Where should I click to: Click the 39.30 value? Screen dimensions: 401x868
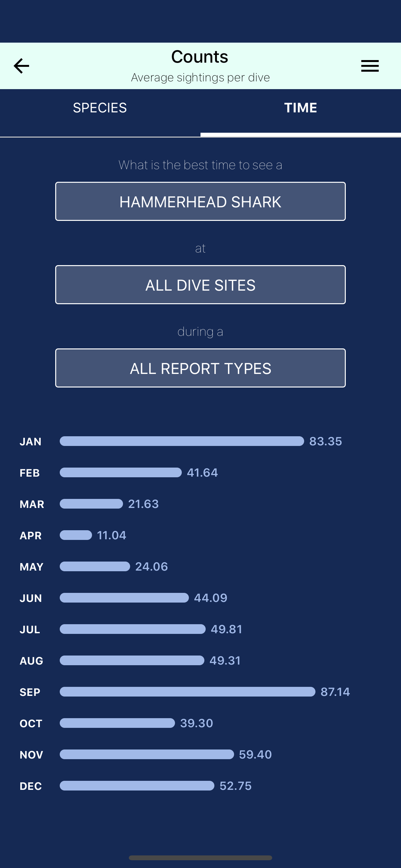click(196, 723)
